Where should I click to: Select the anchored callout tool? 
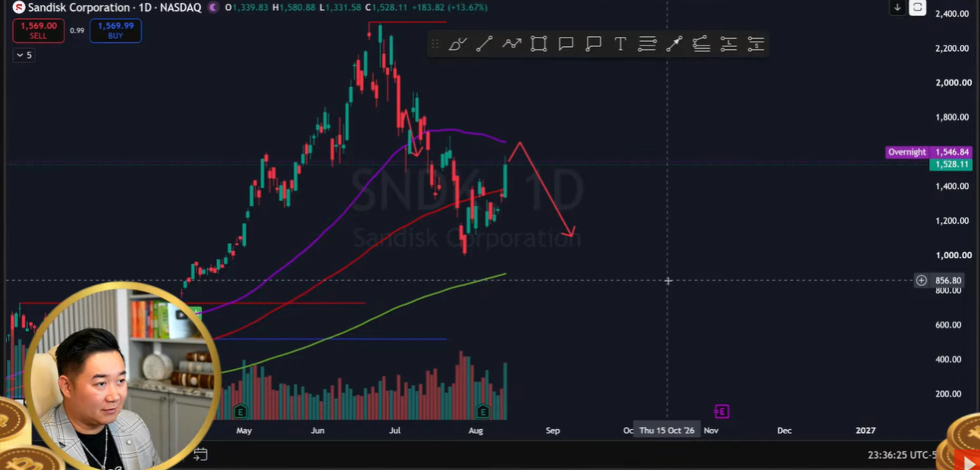click(593, 44)
